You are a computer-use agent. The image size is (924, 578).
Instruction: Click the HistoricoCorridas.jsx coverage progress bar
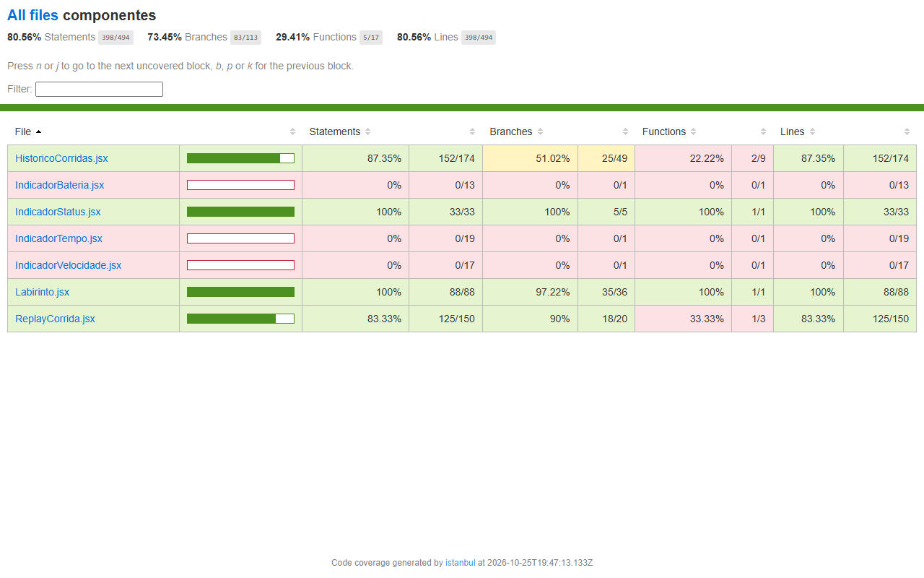(x=240, y=158)
